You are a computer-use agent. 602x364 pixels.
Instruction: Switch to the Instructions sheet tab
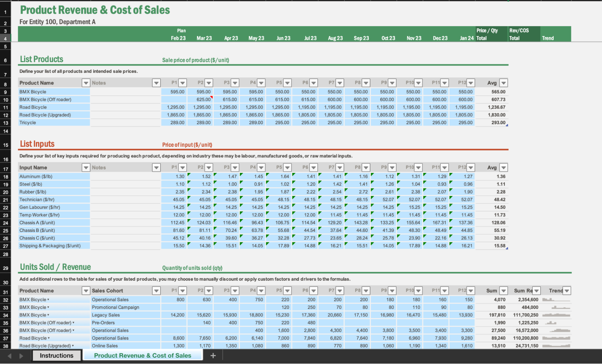57,355
